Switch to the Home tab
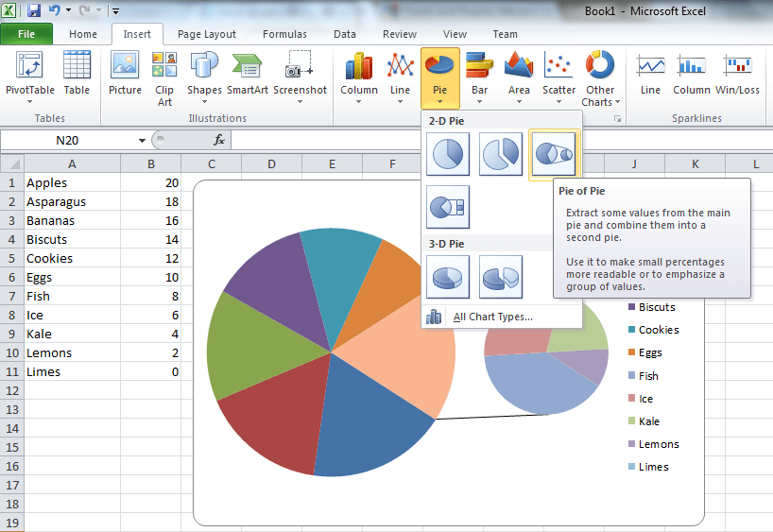773x532 pixels. [x=83, y=34]
